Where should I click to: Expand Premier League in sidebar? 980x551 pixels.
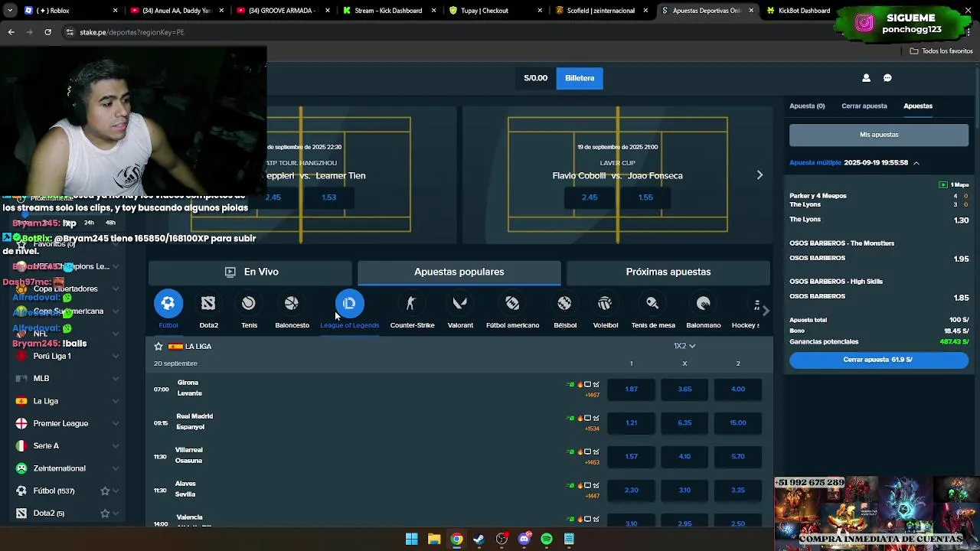point(116,423)
